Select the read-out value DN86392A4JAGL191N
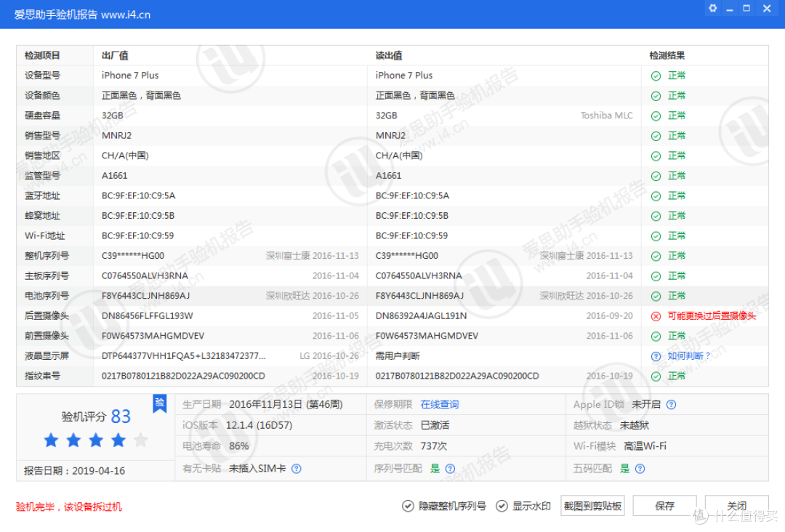 point(421,316)
